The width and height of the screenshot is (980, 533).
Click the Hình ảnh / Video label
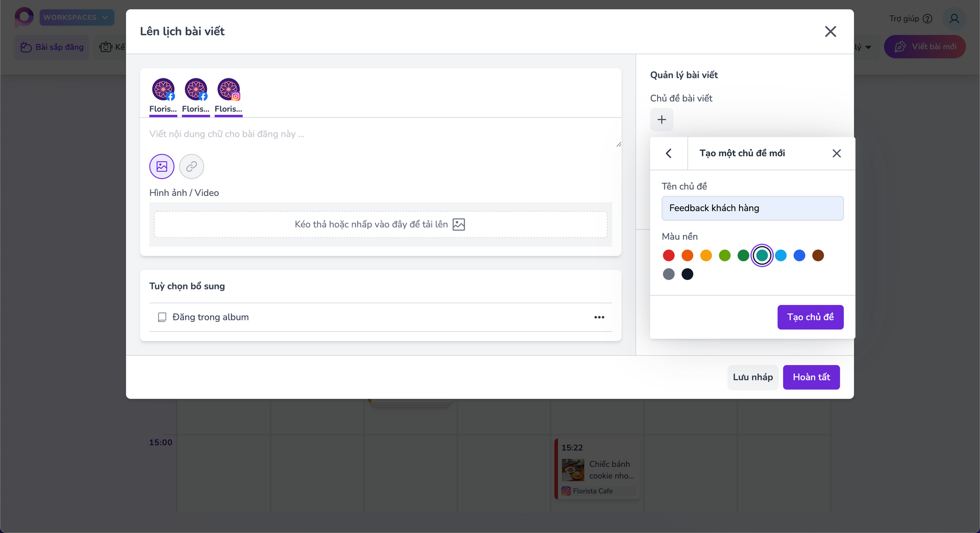click(184, 193)
